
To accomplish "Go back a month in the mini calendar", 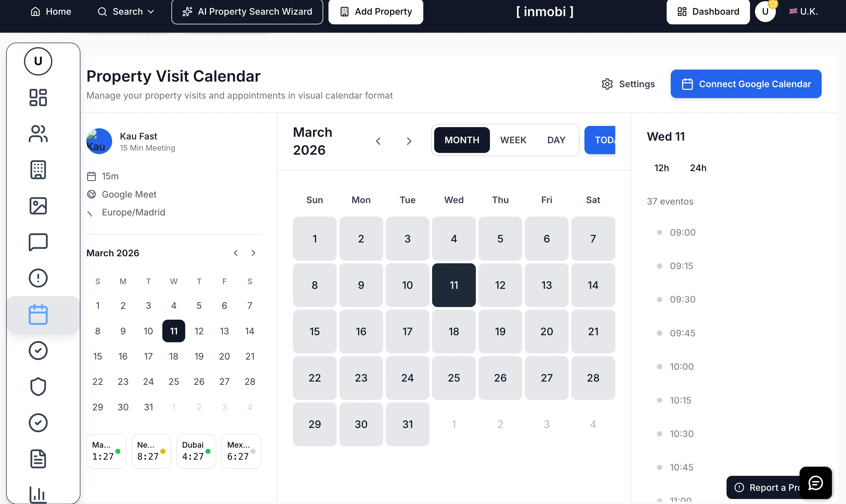I will tap(236, 253).
